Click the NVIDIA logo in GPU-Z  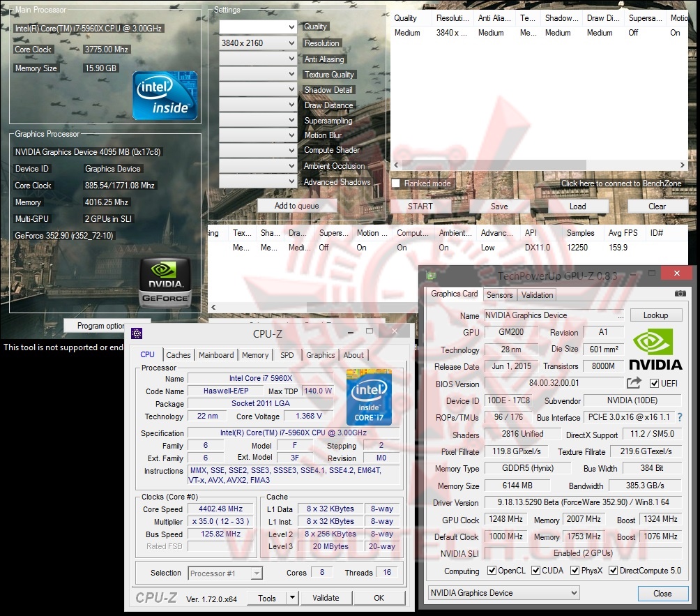coord(655,349)
